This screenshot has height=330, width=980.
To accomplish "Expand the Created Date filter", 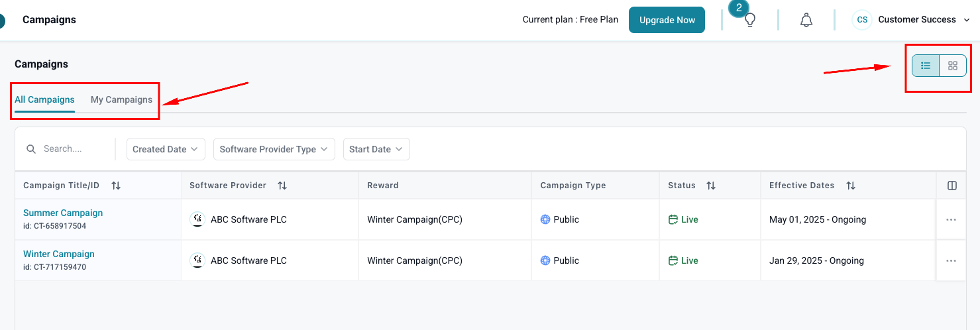I will click(166, 149).
